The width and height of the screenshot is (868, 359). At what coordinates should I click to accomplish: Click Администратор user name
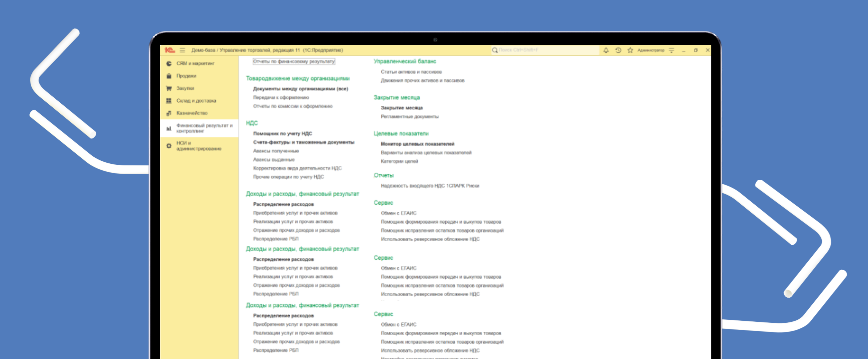tap(651, 50)
